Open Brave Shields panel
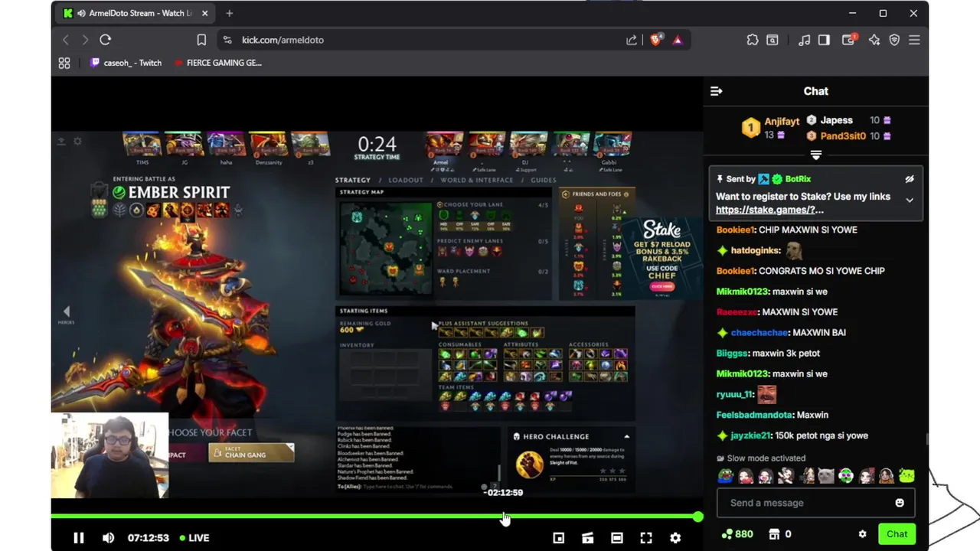Screen dimensions: 980x551 [x=655, y=40]
